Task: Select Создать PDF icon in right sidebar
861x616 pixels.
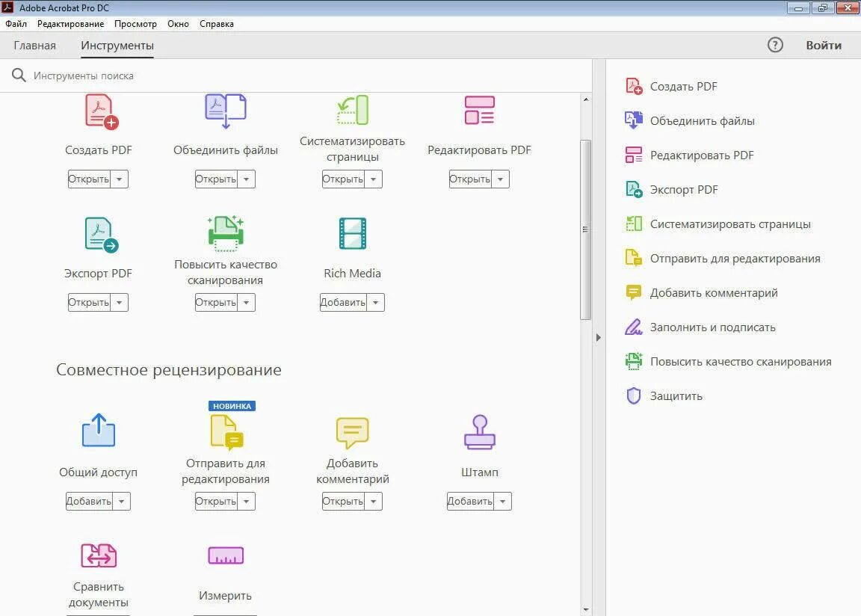Action: [634, 86]
